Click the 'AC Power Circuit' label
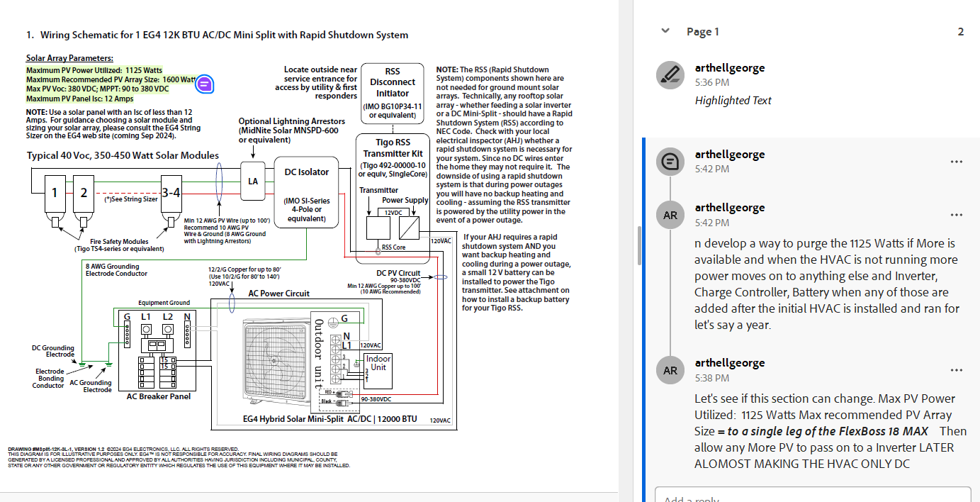Image resolution: width=980 pixels, height=502 pixels. pyautogui.click(x=279, y=293)
